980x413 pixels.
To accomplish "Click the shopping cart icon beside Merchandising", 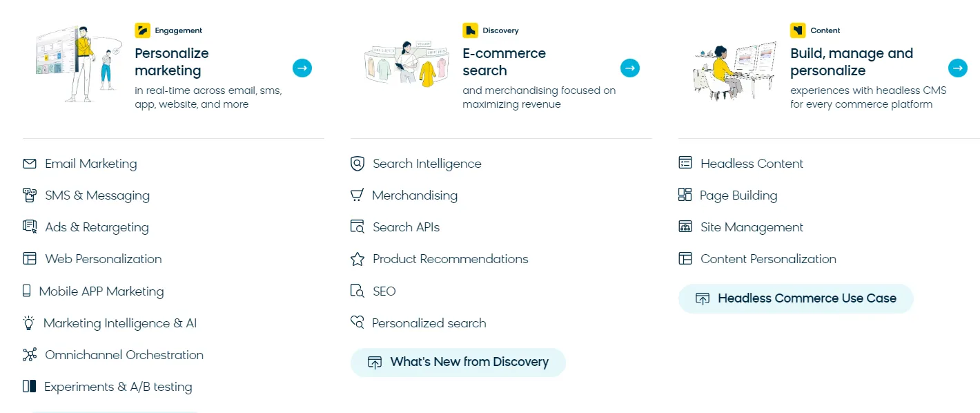I will pyautogui.click(x=357, y=195).
